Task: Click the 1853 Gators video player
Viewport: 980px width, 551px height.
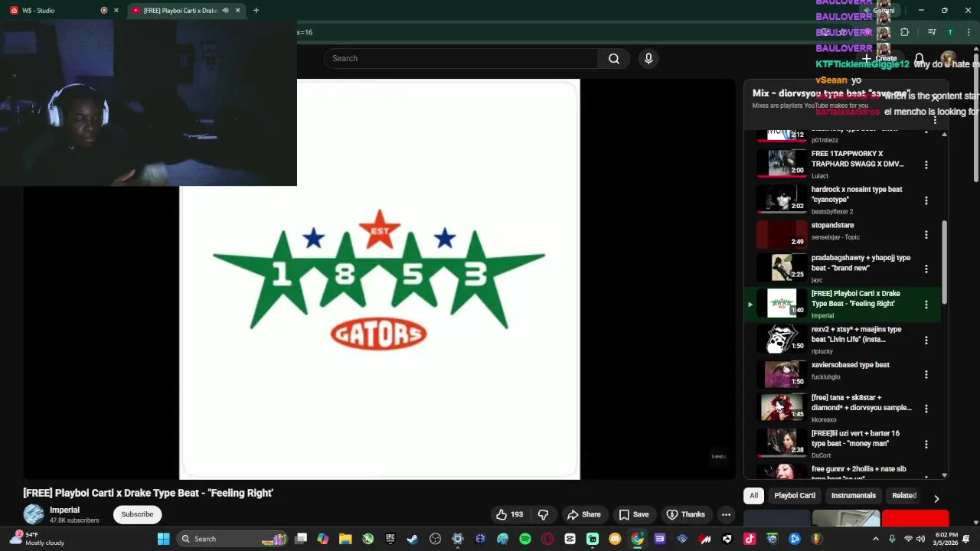Action: [379, 279]
